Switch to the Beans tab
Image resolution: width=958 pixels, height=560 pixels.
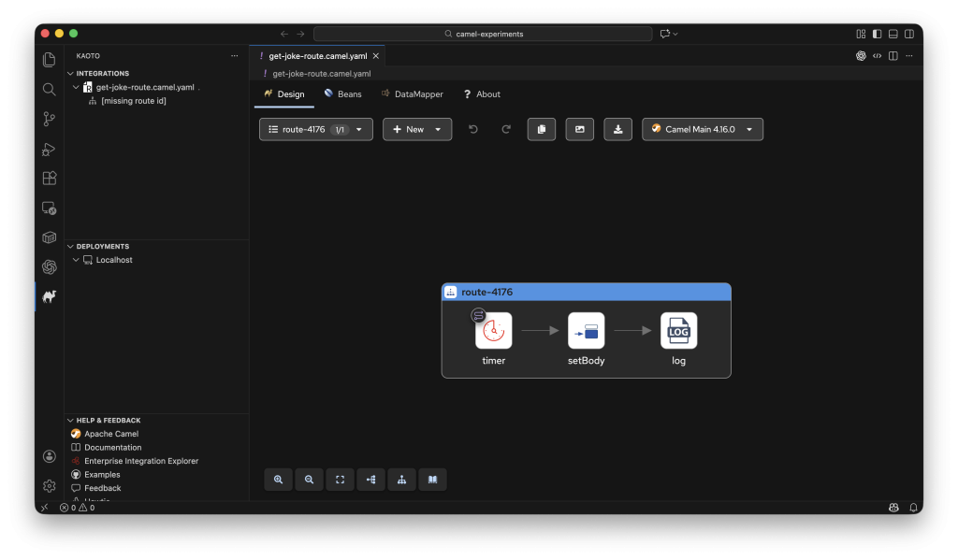pos(342,94)
